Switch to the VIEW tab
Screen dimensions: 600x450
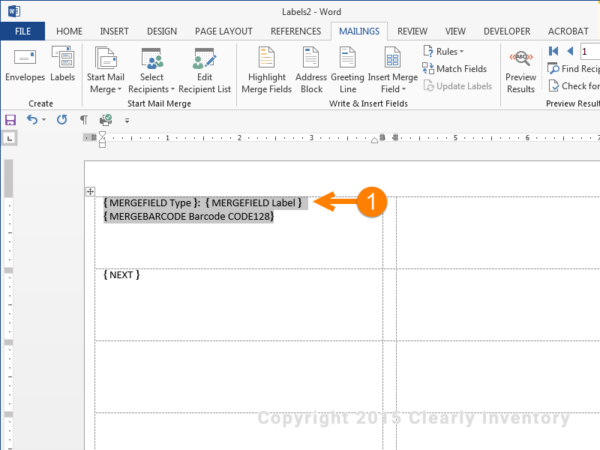455,31
